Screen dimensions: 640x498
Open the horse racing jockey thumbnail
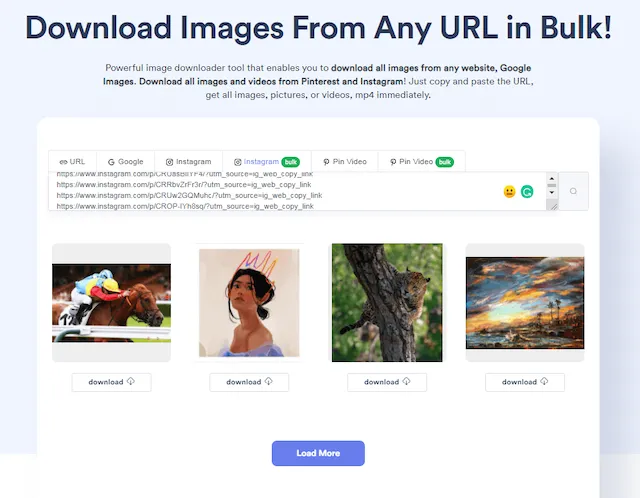(x=111, y=302)
